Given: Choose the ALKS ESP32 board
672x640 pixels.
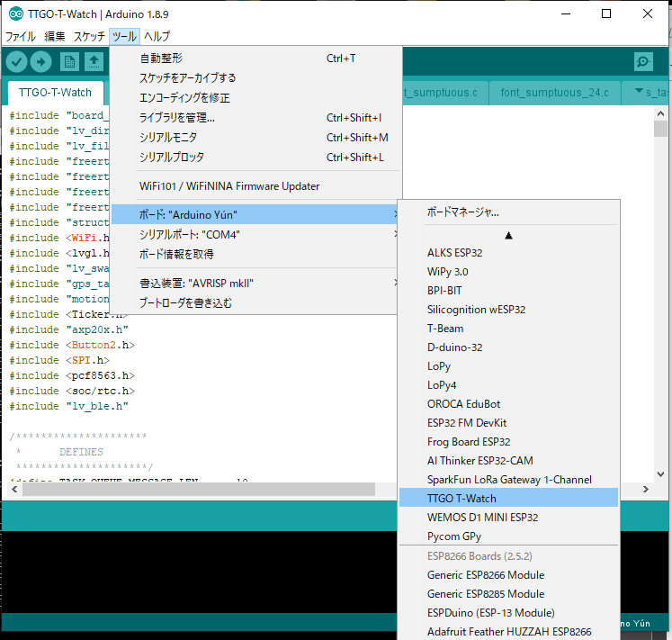Looking at the screenshot, I should point(508,253).
